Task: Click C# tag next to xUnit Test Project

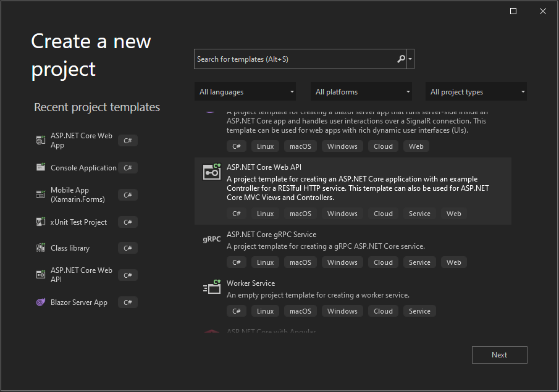Action: click(128, 222)
